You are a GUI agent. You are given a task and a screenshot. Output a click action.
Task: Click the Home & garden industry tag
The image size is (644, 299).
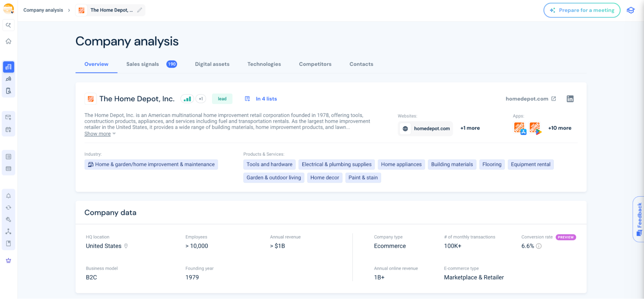151,164
